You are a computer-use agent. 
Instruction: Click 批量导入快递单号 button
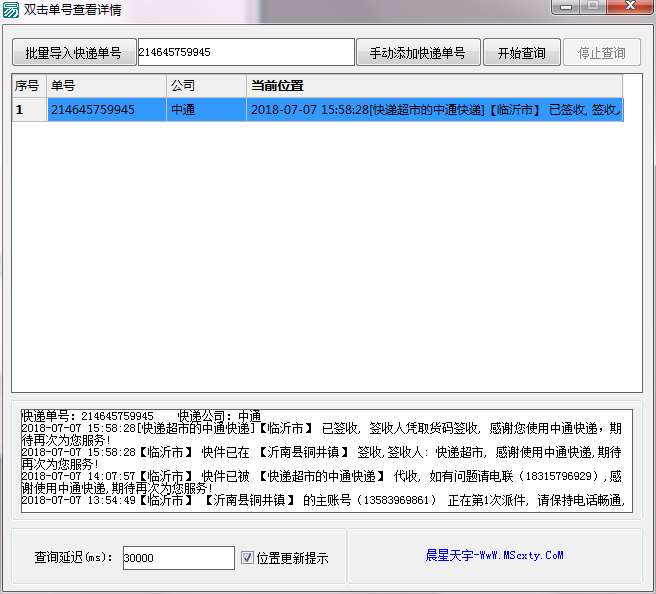73,53
